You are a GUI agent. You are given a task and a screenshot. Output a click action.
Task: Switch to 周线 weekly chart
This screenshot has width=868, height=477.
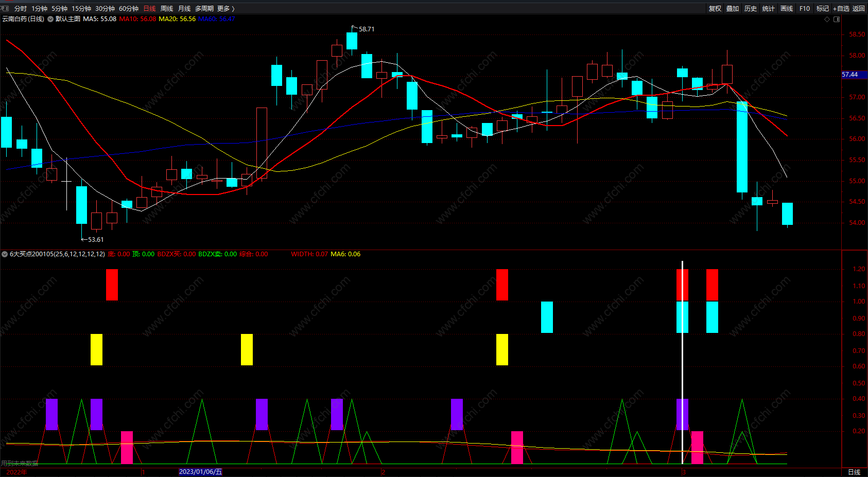click(167, 9)
